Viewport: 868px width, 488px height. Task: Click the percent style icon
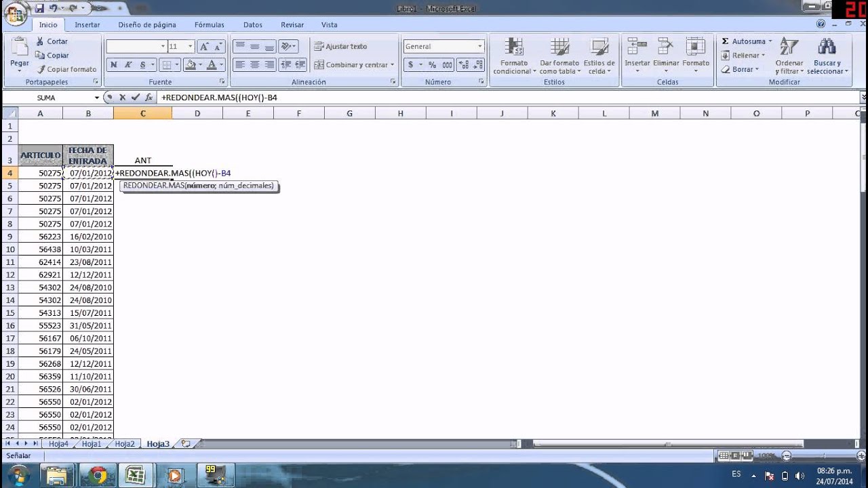[x=433, y=65]
